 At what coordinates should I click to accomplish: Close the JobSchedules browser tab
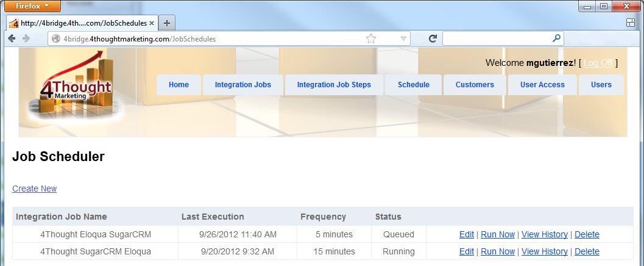[152, 23]
